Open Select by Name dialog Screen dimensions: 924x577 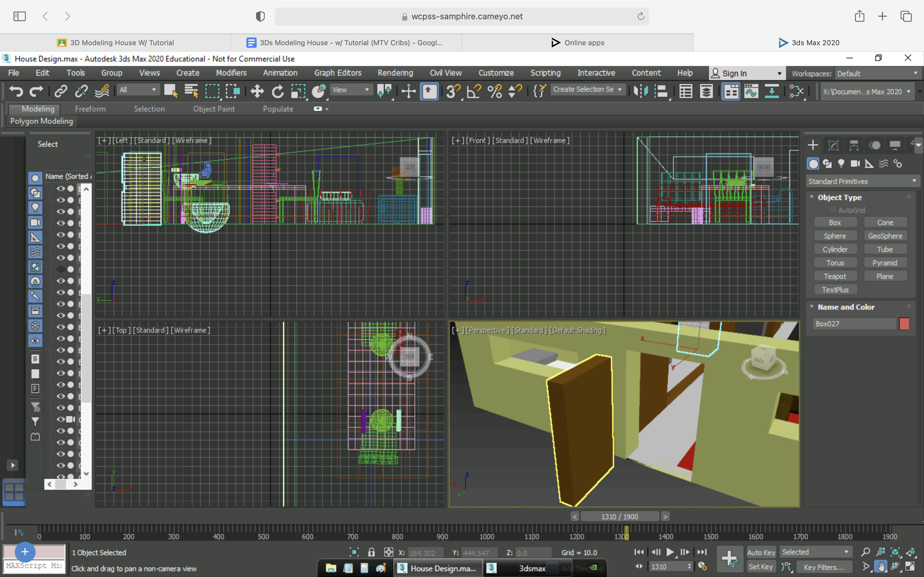click(x=192, y=91)
